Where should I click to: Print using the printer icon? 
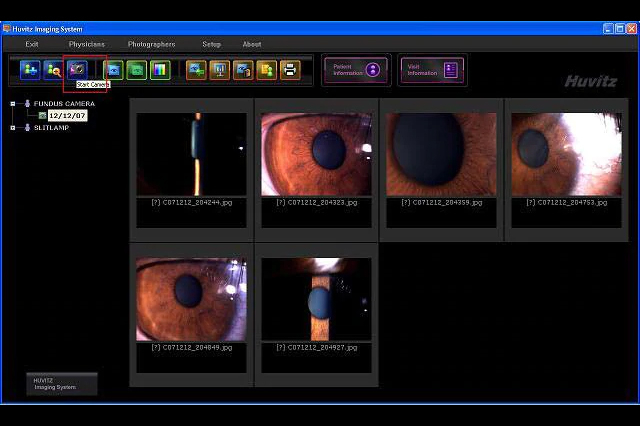click(290, 70)
